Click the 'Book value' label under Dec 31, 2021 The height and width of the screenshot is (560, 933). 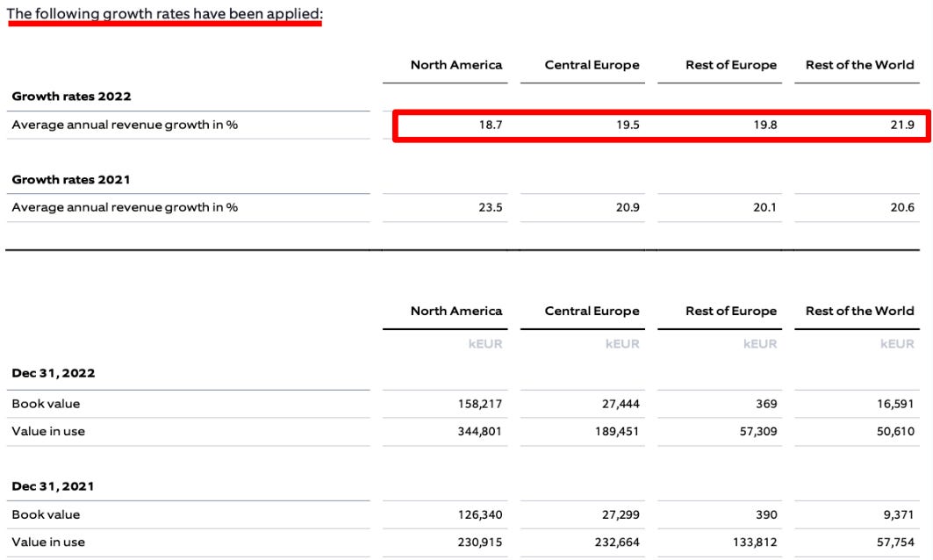coord(46,514)
